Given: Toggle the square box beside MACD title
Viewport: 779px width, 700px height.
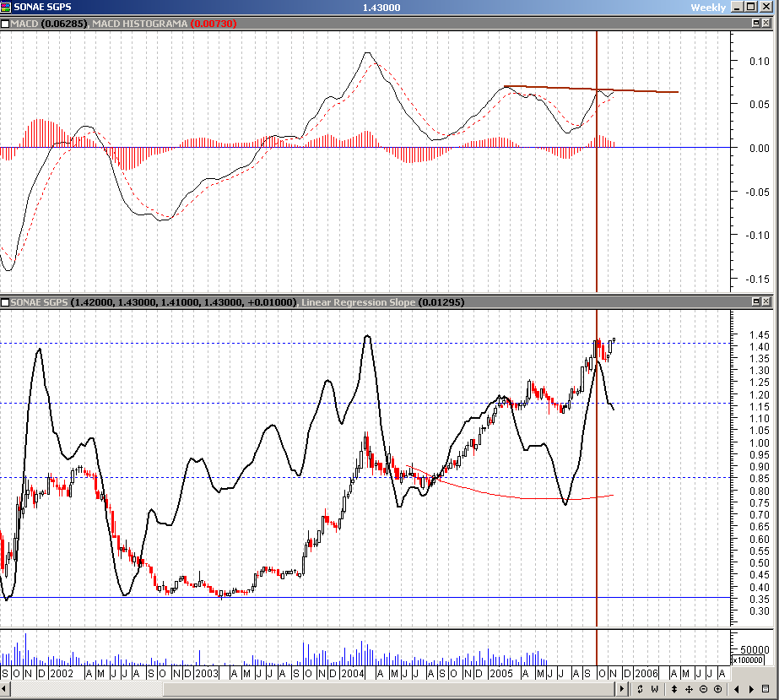Looking at the screenshot, I should point(5,24).
